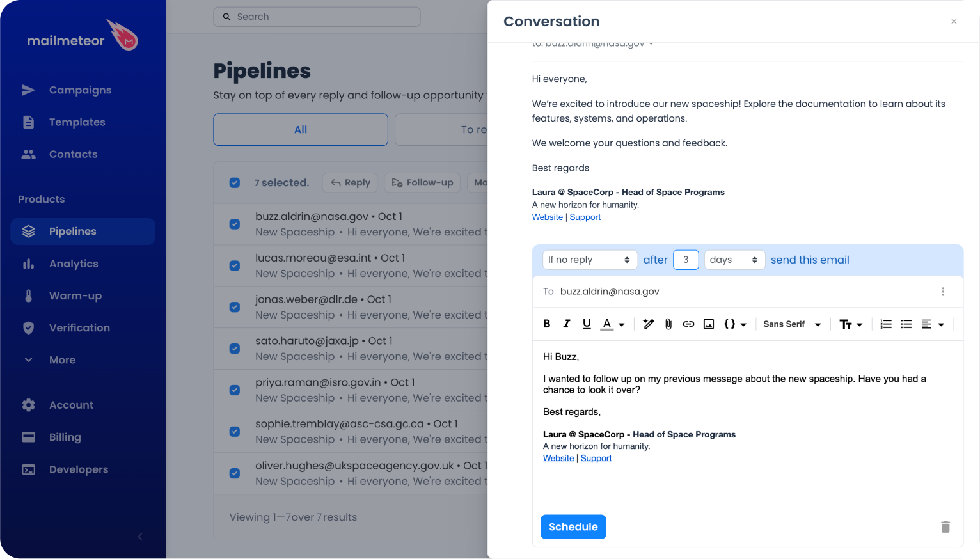Open the 'If no reply' condition dropdown
The height and width of the screenshot is (559, 980).
tap(590, 260)
